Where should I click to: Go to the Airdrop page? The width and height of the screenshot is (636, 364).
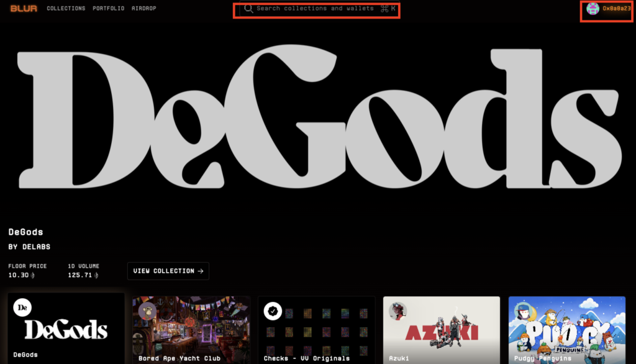(143, 8)
